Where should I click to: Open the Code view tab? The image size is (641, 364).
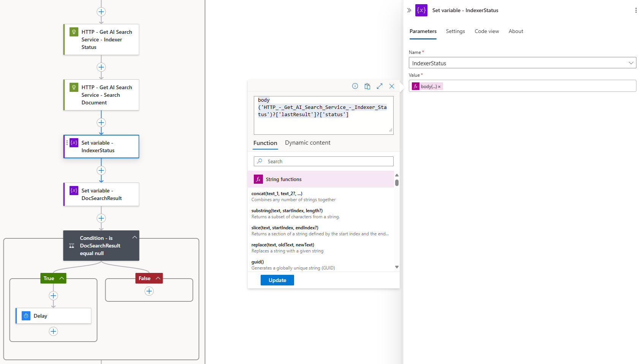[487, 31]
